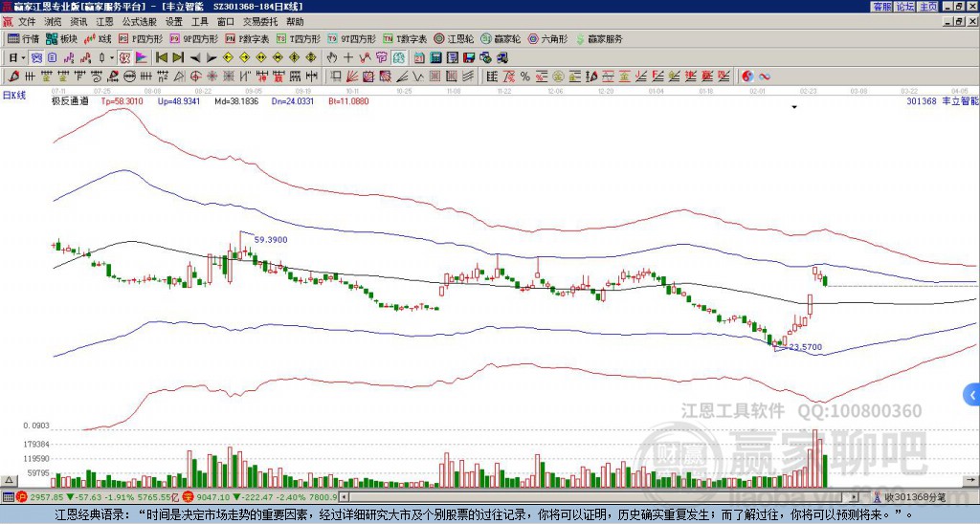
Task: Click the 23.5700 low price label
Action: pyautogui.click(x=806, y=347)
